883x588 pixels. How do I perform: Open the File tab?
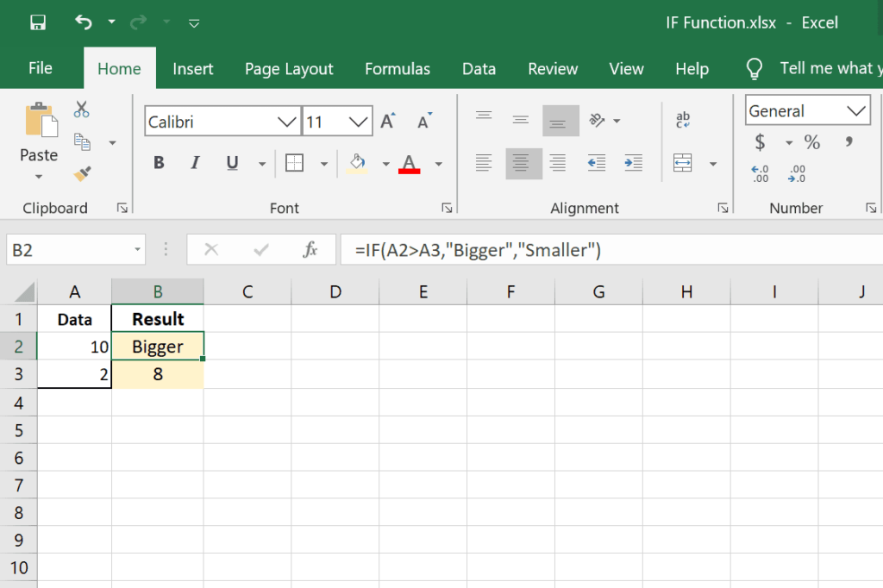[x=41, y=68]
